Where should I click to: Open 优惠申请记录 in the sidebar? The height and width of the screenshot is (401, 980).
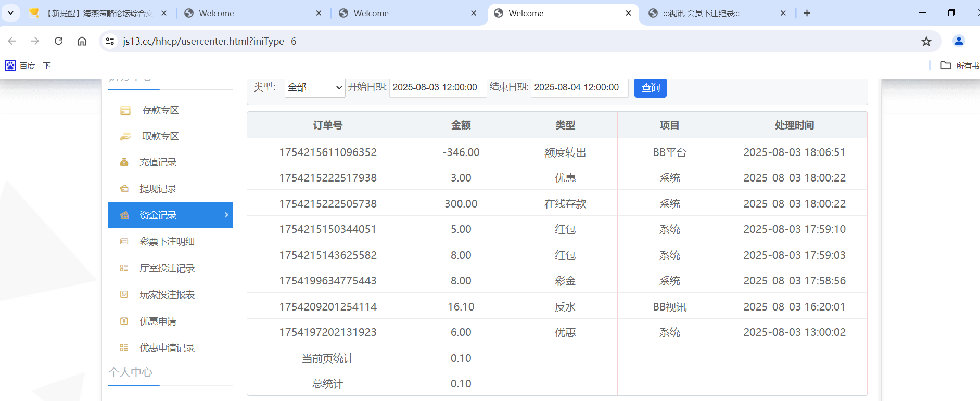pos(167,348)
